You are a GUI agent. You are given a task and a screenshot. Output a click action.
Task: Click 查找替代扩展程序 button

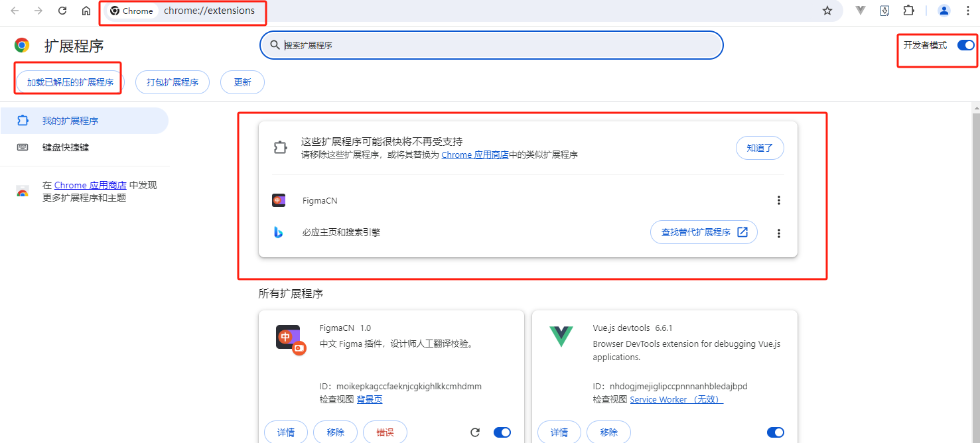703,232
